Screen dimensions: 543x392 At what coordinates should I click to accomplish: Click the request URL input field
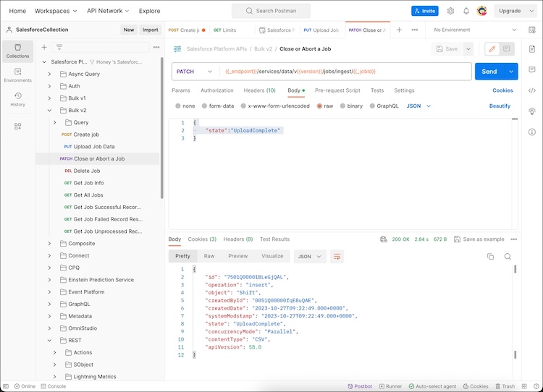pos(345,72)
